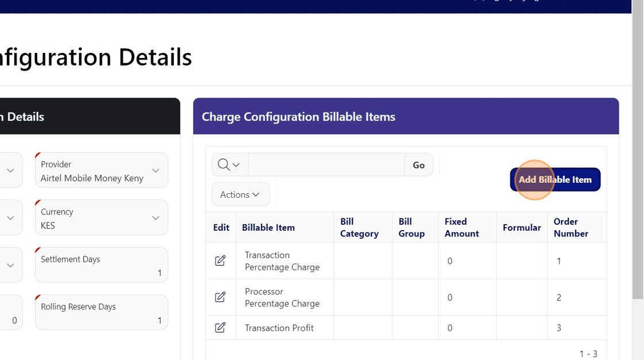Edit the Processor Percentage Charge row
Screen dimensions: 644x360
[x=220, y=297]
